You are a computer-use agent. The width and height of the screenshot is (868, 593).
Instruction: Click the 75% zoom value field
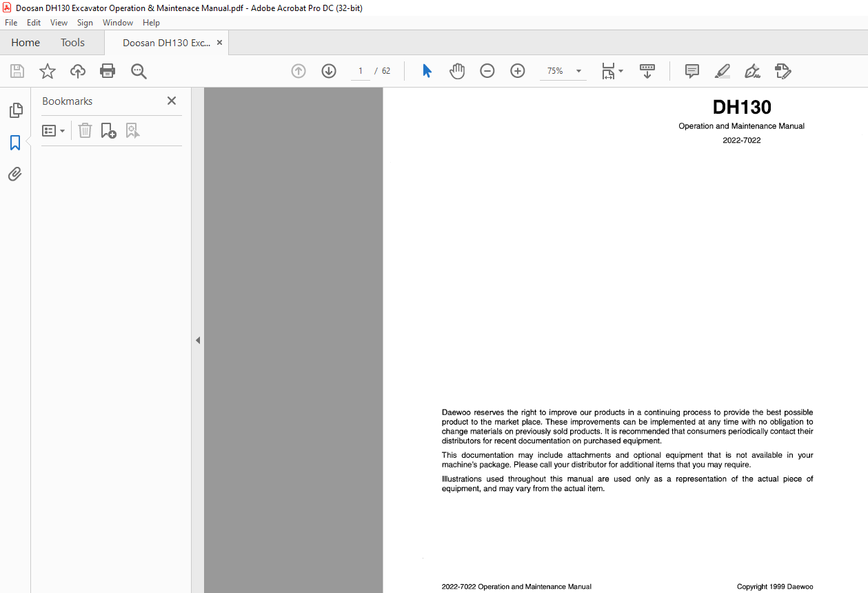pos(555,71)
